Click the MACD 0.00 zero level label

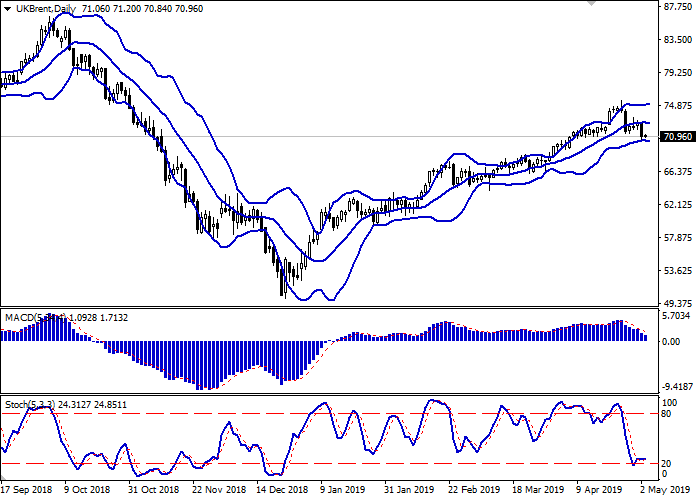(674, 342)
